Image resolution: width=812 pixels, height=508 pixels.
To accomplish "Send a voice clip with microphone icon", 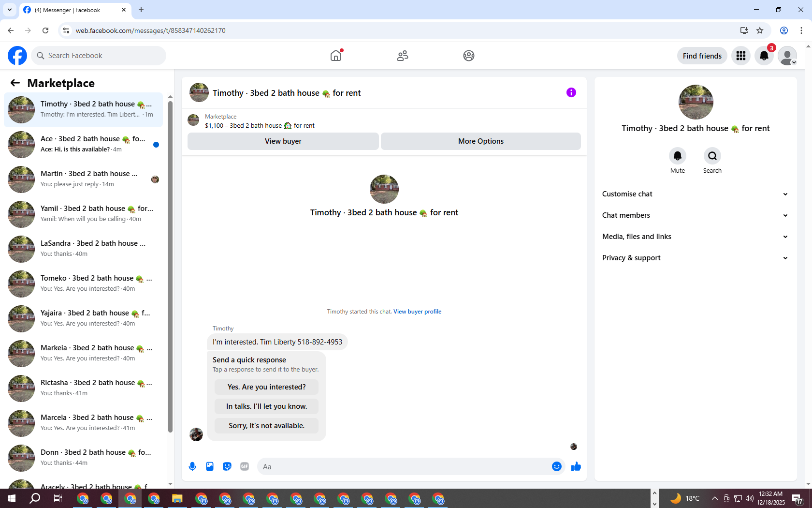I will pos(192,466).
